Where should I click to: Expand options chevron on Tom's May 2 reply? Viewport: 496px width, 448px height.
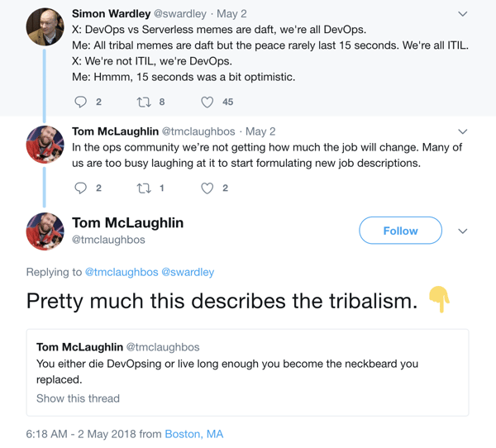462,131
